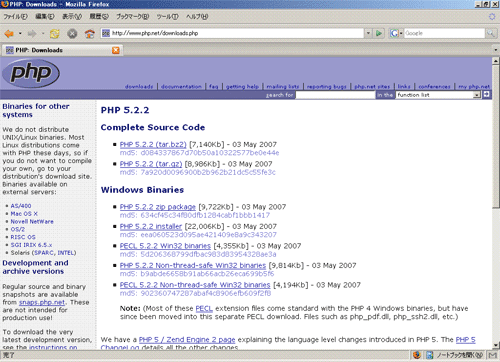Click the throbber activity icon

click(x=492, y=17)
